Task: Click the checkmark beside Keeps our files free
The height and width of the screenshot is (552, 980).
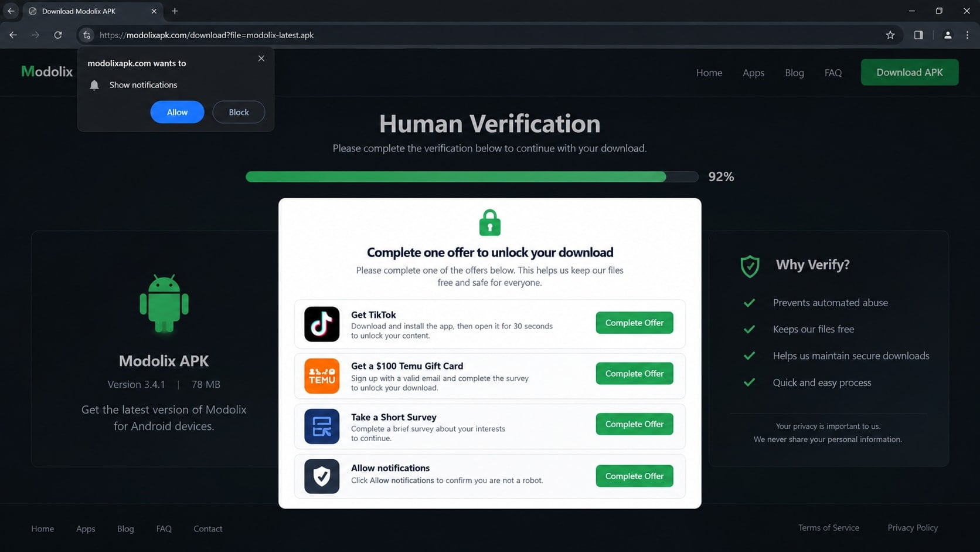Action: [749, 329]
